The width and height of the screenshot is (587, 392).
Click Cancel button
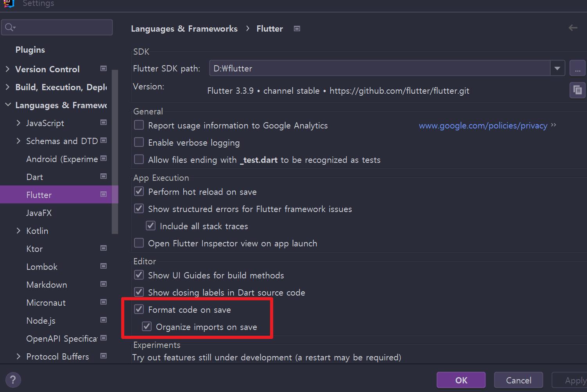pyautogui.click(x=519, y=380)
